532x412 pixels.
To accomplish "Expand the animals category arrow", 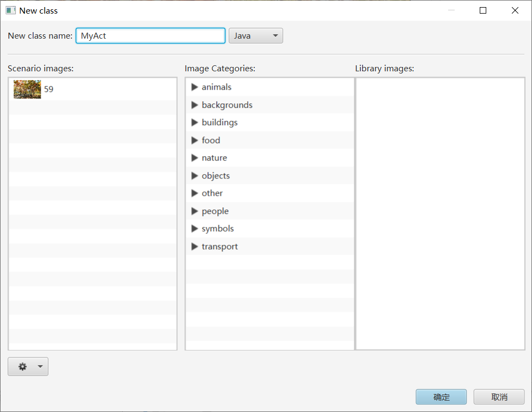I will pyautogui.click(x=194, y=87).
